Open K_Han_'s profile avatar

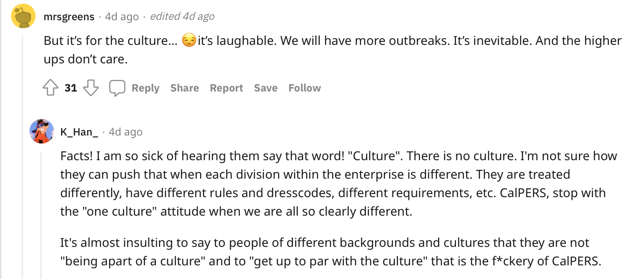(x=42, y=131)
